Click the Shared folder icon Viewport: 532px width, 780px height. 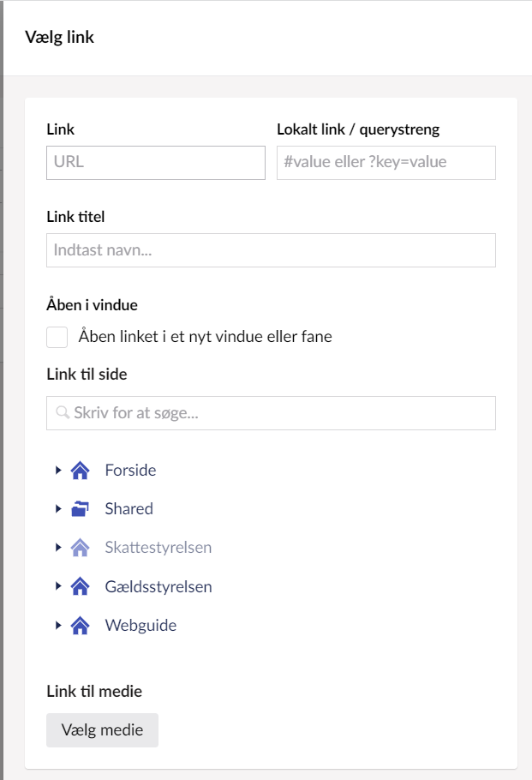click(x=80, y=509)
